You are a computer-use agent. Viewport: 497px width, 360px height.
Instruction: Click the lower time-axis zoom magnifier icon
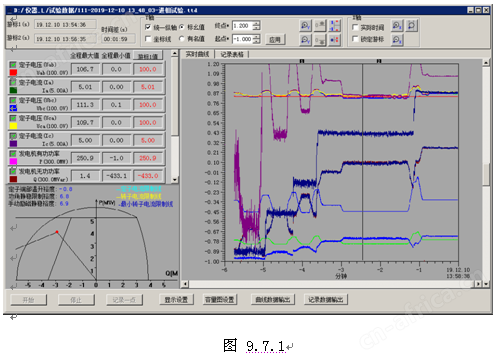click(397, 40)
